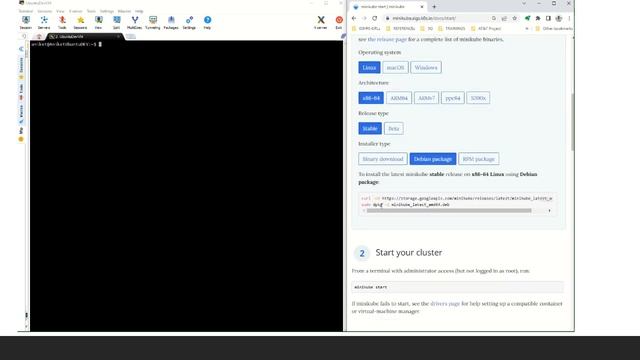Open the Macros menu in MobaXterm

click(124, 11)
